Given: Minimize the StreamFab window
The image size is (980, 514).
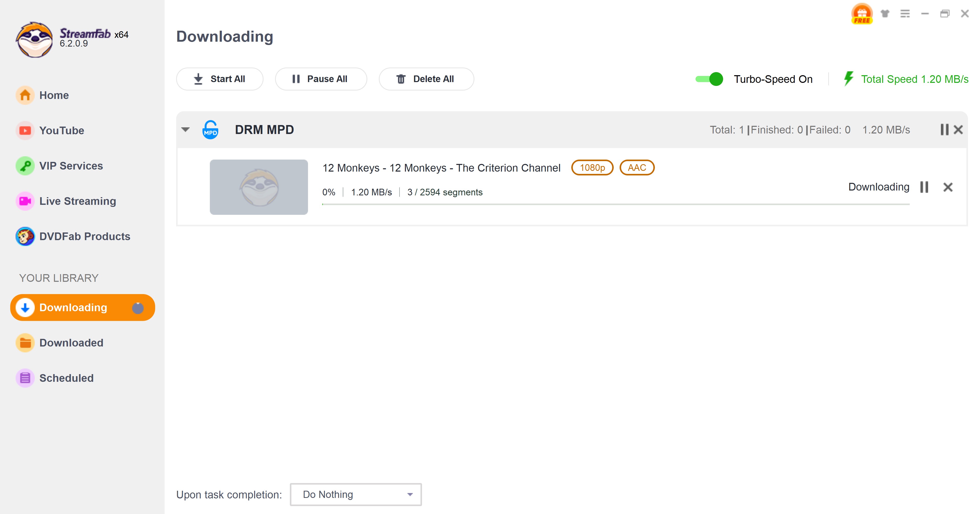Looking at the screenshot, I should coord(925,14).
